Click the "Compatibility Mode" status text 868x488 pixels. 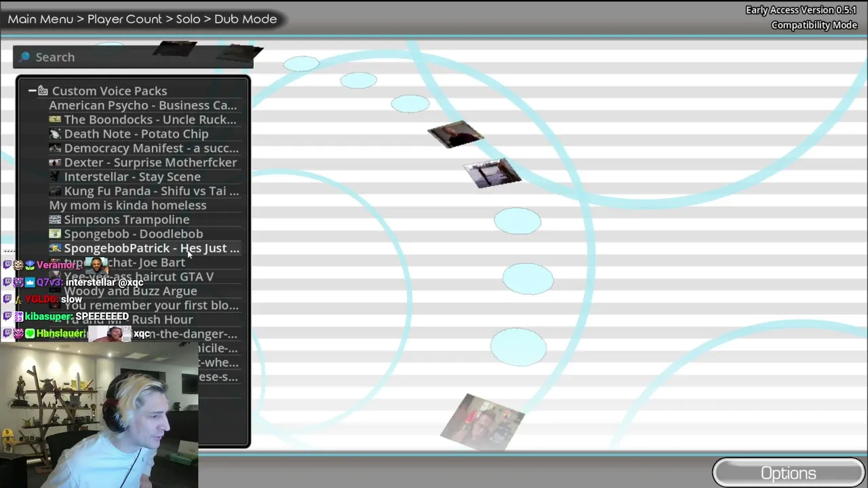814,25
